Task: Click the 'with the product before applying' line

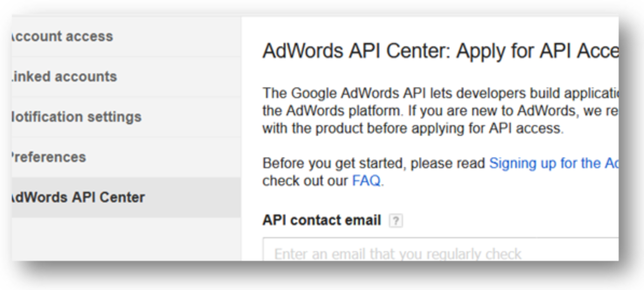Action: point(413,129)
